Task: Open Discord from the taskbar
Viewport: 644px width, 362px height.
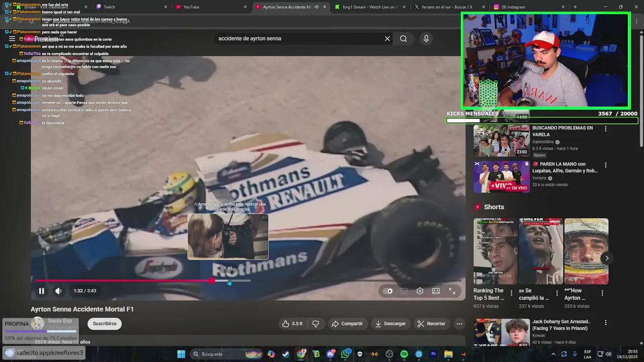Action: [331, 354]
